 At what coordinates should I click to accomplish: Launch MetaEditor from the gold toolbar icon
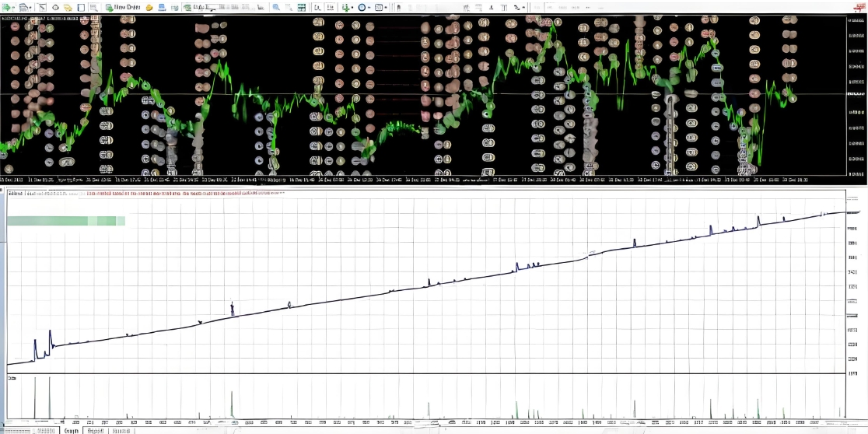(x=149, y=7)
